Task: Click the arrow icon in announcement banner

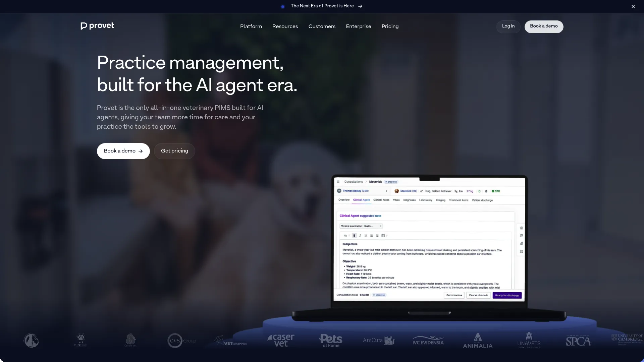Action: (x=360, y=6)
